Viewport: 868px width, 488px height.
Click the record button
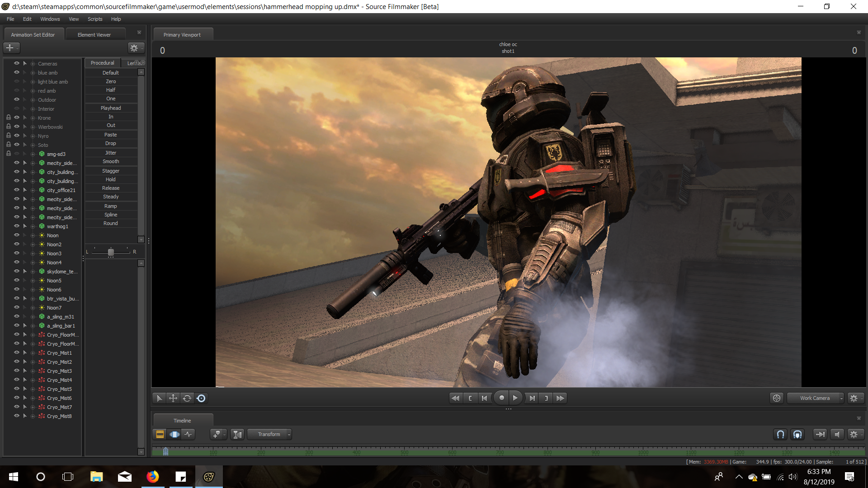(x=501, y=398)
